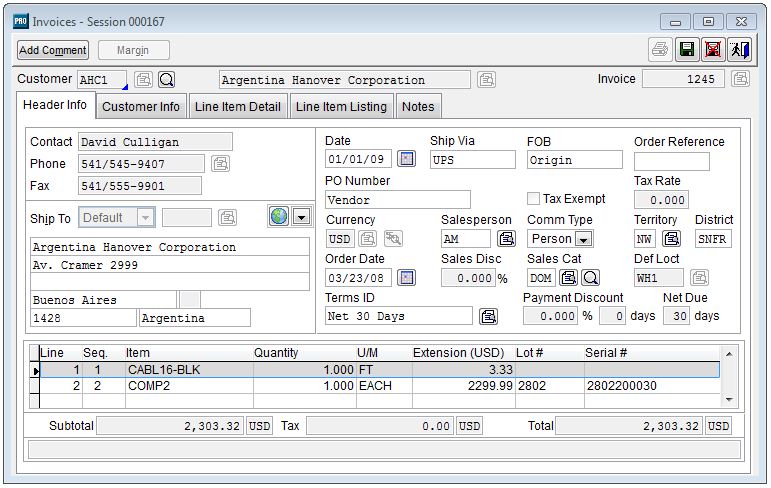
Task: Click the Contact field David Culligan
Action: click(155, 142)
